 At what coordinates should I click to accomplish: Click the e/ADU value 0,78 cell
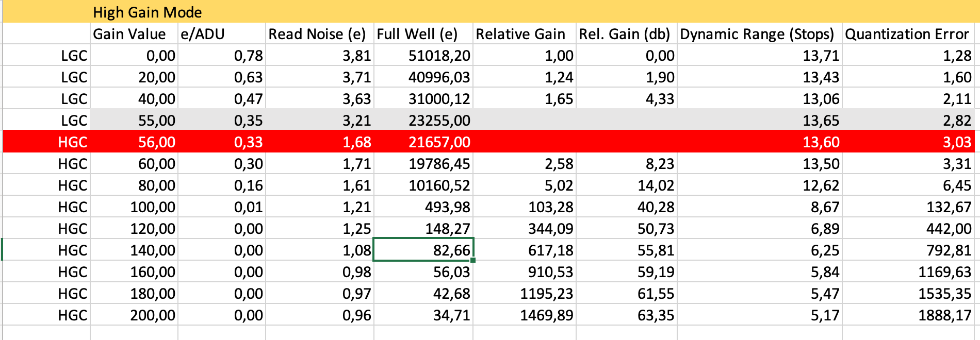222,55
